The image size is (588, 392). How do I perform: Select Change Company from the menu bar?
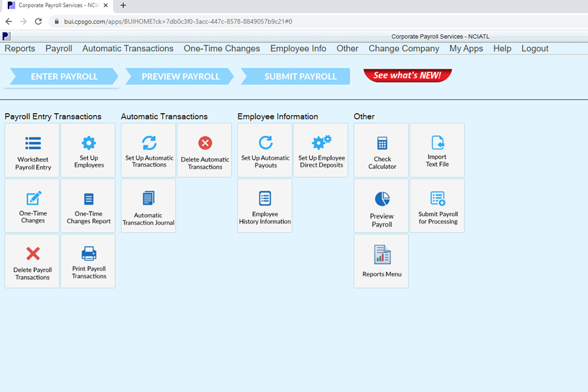coord(404,49)
